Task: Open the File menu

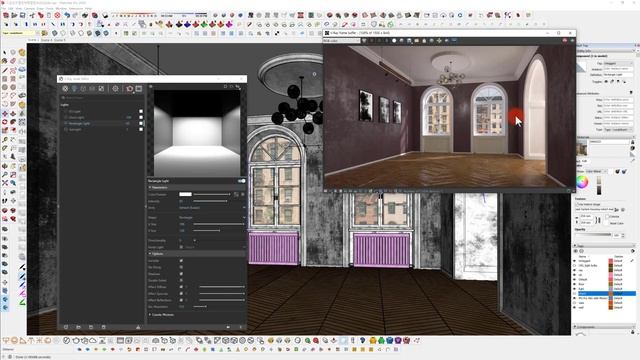Action: pyautogui.click(x=4, y=8)
